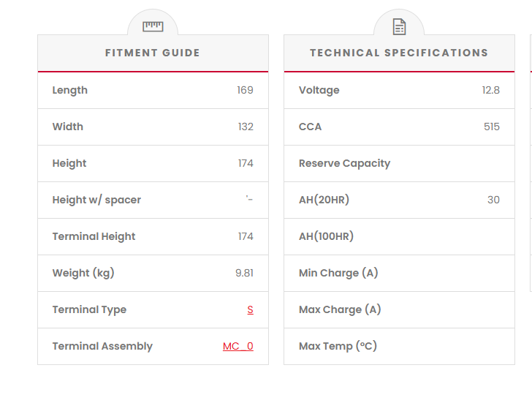
Task: Click the ruler icon above Fitment Guide
Action: tap(153, 26)
